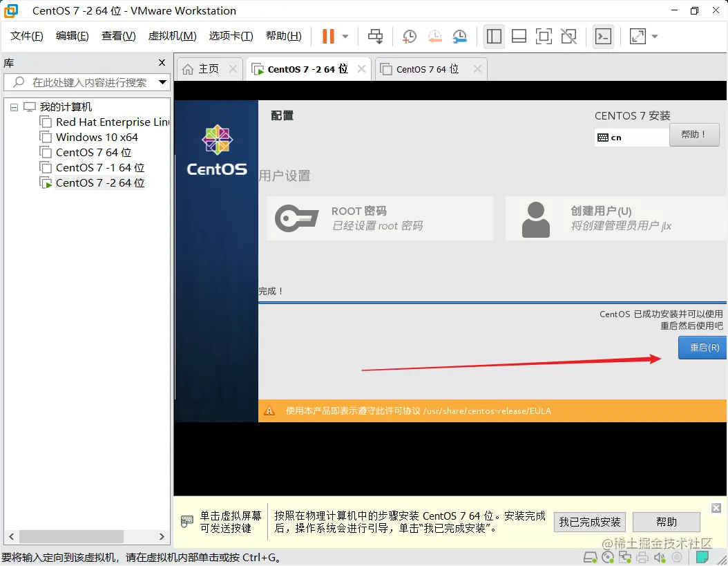Screen dimensions: 728x566
Task: Select CentOS 7 -2 64 位 in library
Action: click(100, 183)
